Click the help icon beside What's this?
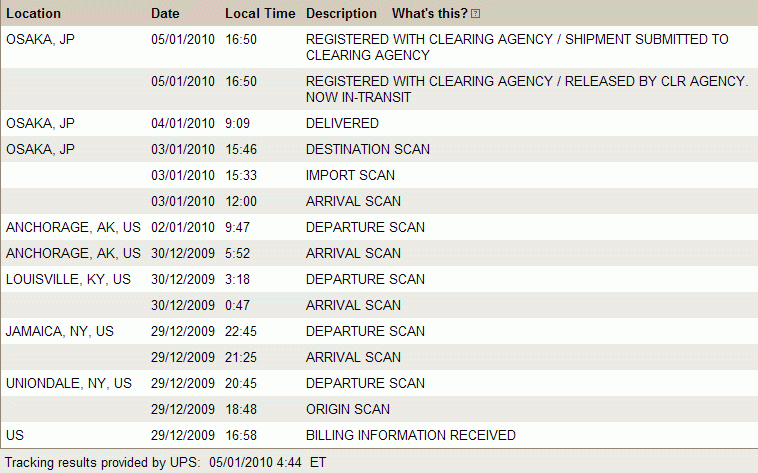The height and width of the screenshot is (473, 758). (475, 14)
